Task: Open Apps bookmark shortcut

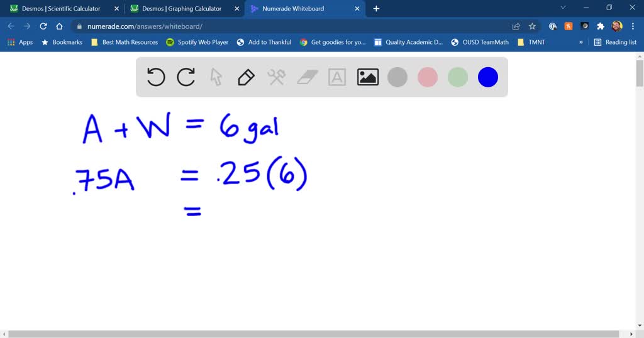Action: pos(20,42)
